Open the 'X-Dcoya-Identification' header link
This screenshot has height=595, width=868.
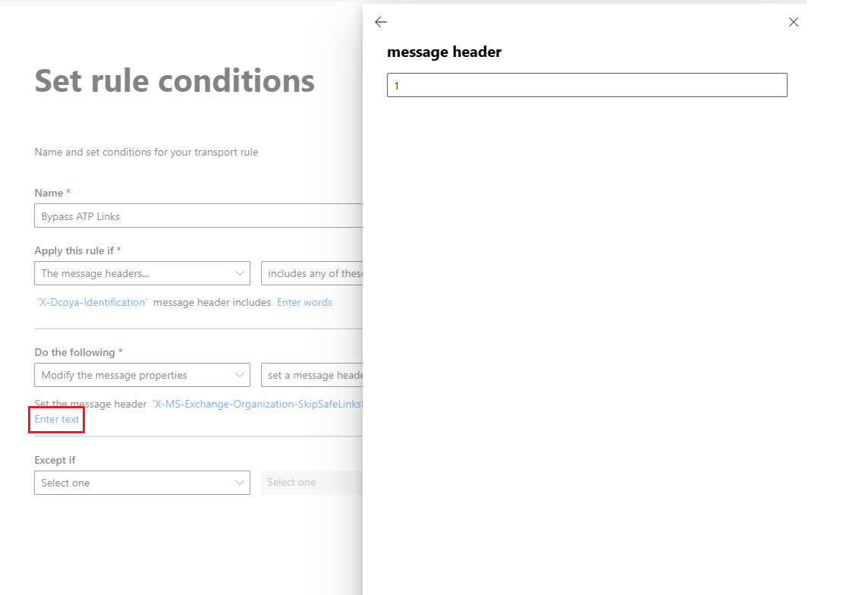(93, 302)
